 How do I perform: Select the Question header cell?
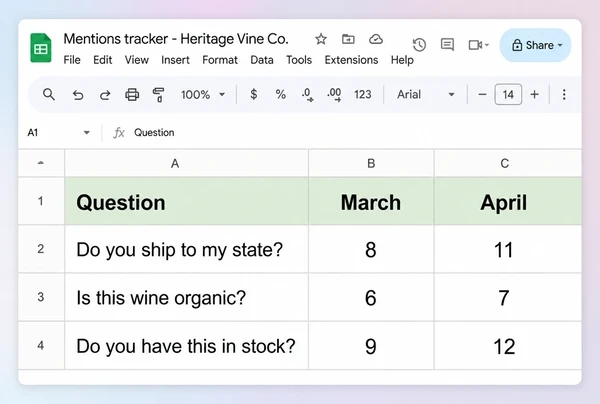coord(186,201)
